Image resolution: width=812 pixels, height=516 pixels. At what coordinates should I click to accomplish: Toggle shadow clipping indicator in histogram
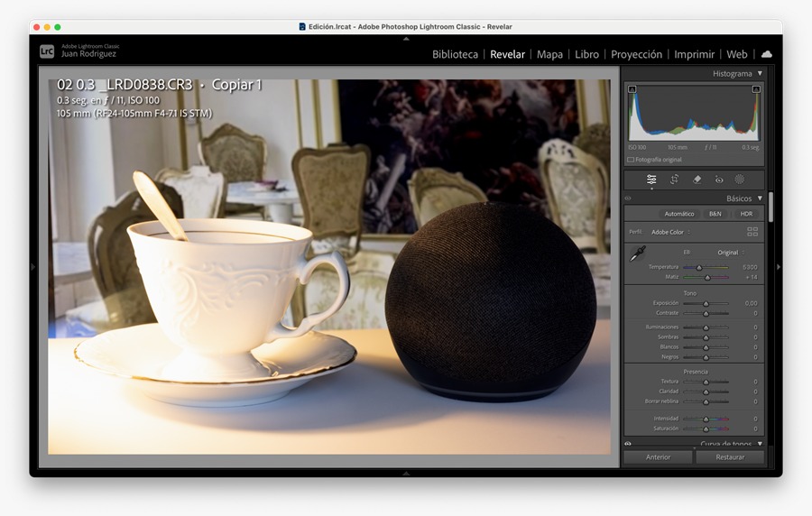(x=632, y=89)
